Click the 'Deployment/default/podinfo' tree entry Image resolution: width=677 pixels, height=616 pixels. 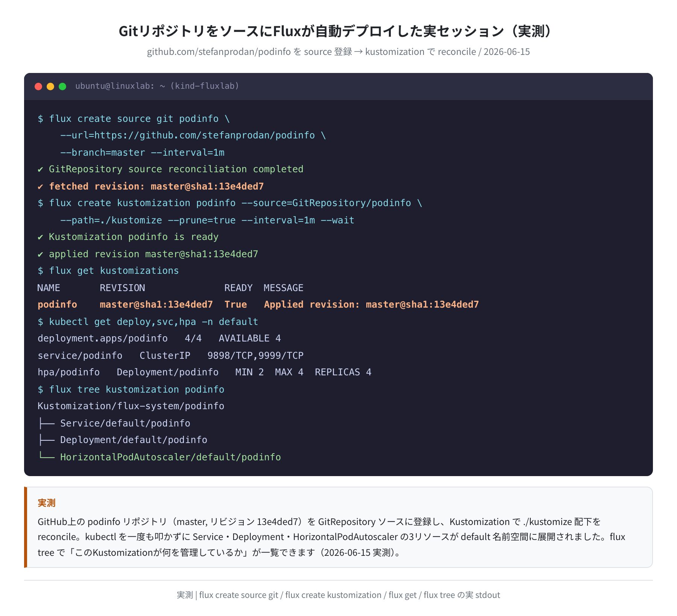tap(134, 440)
